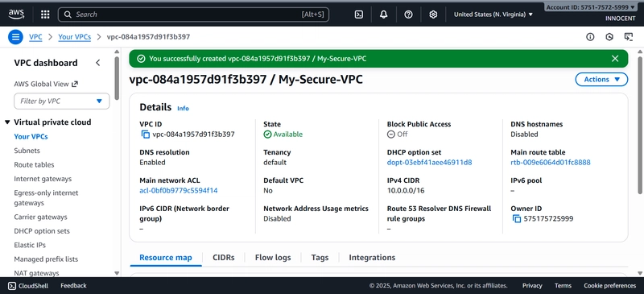Go to Subnets in the sidebar

[x=27, y=151]
